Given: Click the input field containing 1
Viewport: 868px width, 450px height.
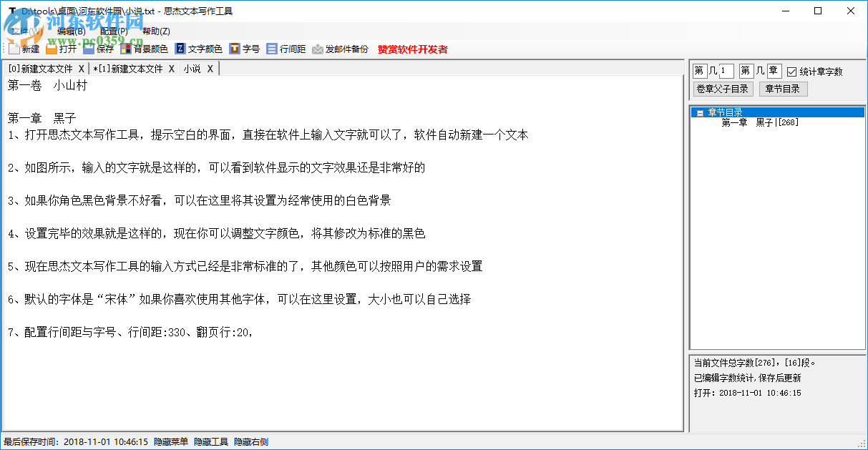Looking at the screenshot, I should 726,71.
